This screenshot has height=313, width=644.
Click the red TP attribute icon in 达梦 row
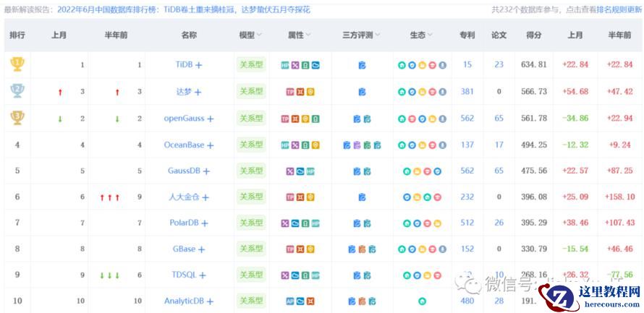(x=290, y=92)
